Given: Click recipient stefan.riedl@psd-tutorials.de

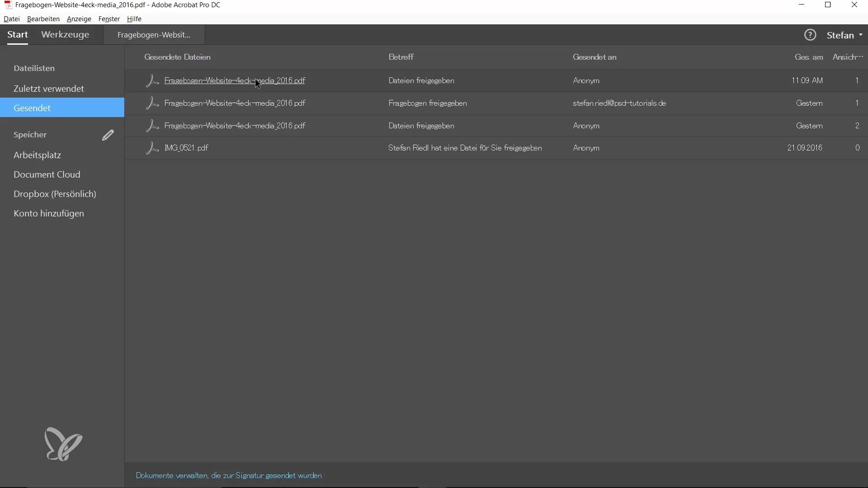Looking at the screenshot, I should point(619,103).
